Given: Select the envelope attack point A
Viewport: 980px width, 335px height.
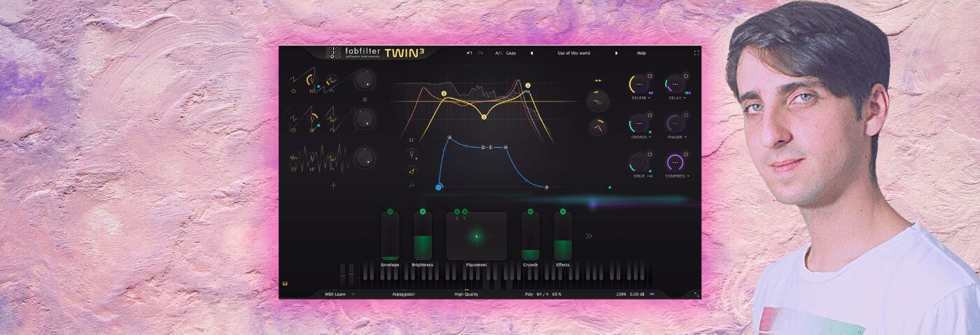Looking at the screenshot, I should click(x=449, y=138).
